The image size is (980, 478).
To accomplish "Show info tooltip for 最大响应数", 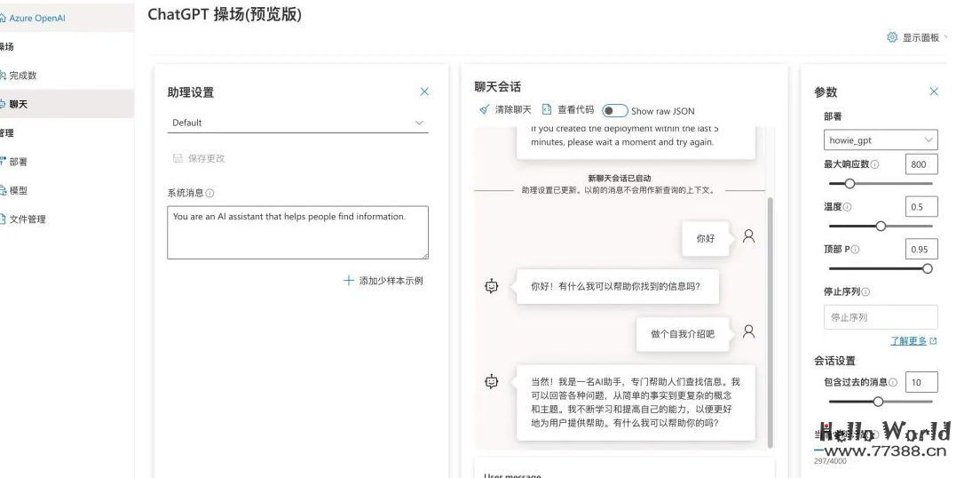I will coord(875,164).
